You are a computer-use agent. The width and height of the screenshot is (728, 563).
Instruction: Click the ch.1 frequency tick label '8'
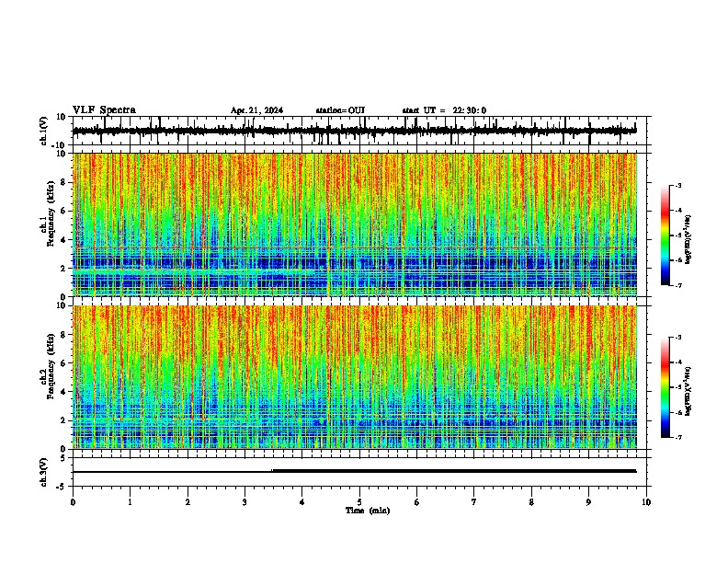click(x=64, y=182)
